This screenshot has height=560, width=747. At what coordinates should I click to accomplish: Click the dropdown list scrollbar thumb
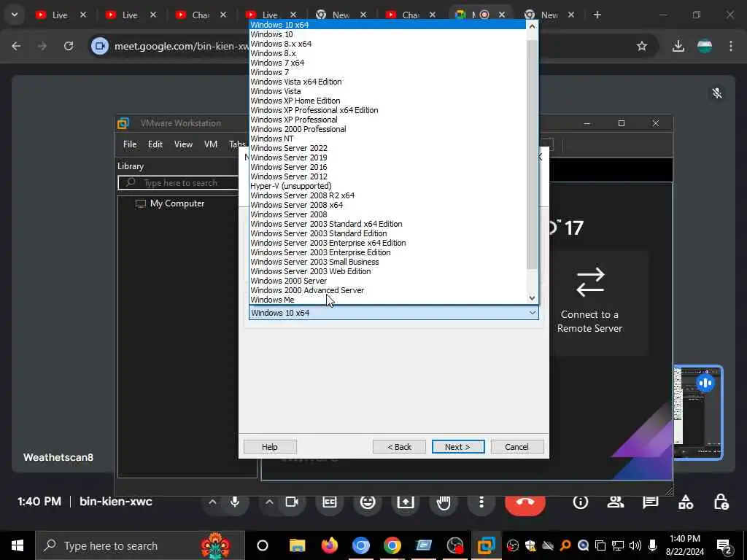[x=532, y=155]
